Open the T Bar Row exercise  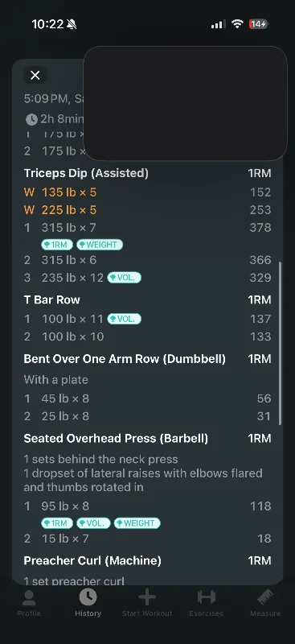[x=51, y=299]
